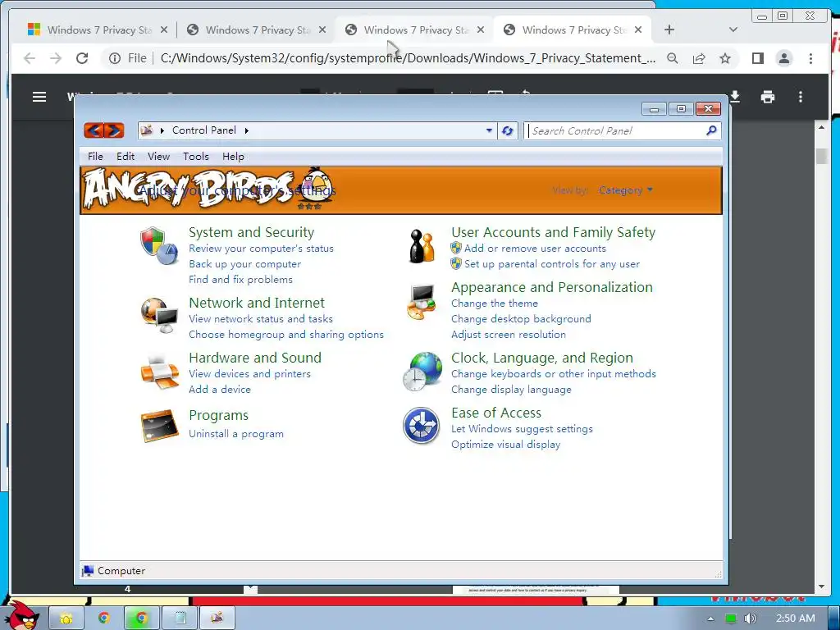Open the Ease of Access icon
The width and height of the screenshot is (840, 630).
pos(421,426)
